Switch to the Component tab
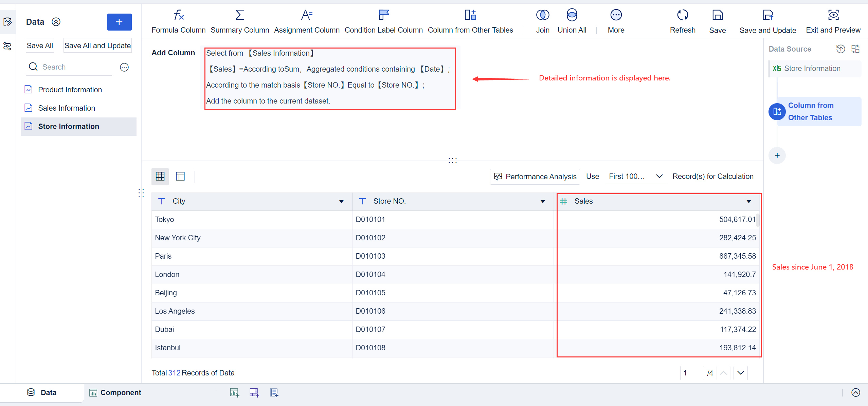Image resolution: width=868 pixels, height=406 pixels. click(x=115, y=392)
